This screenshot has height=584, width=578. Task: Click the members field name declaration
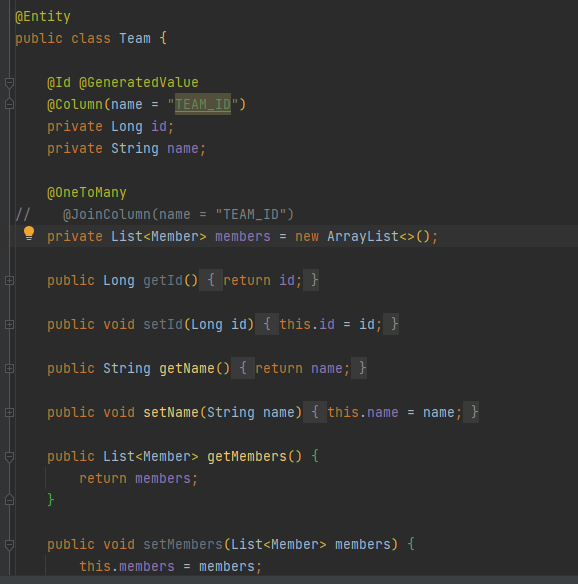(x=243, y=237)
